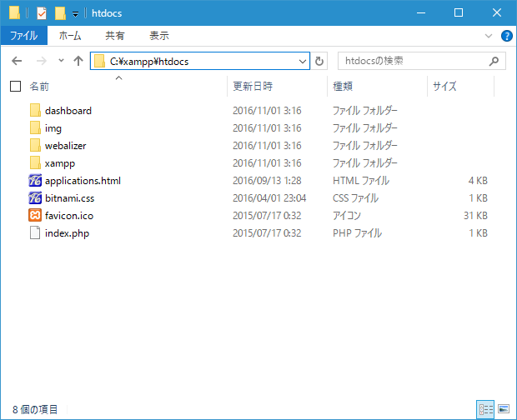
Task: Open the recent locations dropdown arrow
Action: pos(61,61)
